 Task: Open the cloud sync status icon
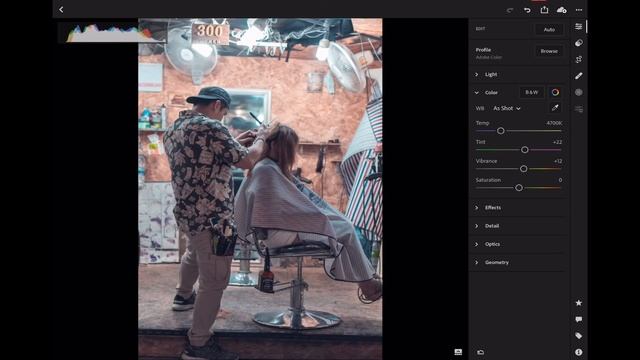(x=562, y=10)
